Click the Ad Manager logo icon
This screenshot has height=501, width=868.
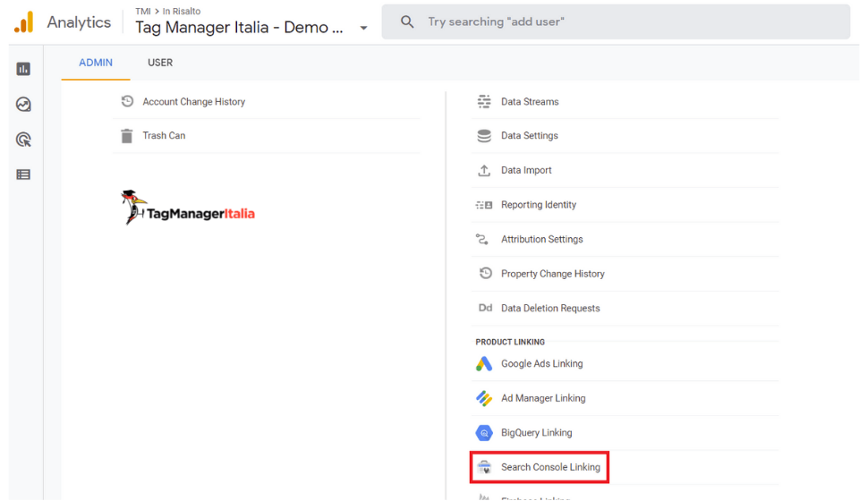(x=484, y=398)
